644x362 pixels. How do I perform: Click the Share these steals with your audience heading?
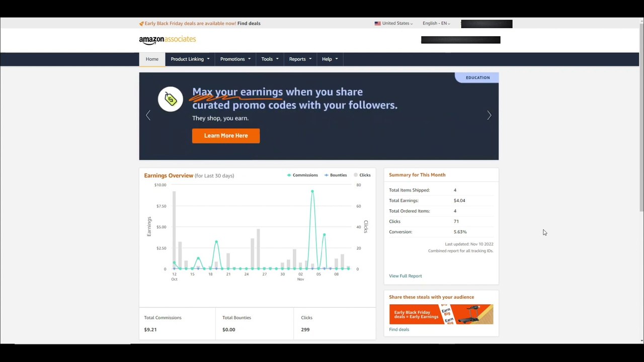(x=432, y=297)
